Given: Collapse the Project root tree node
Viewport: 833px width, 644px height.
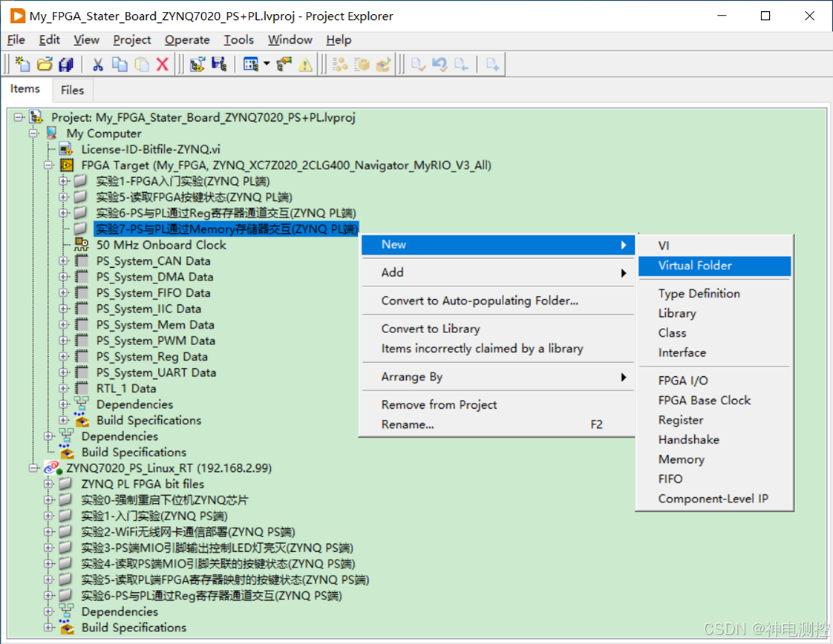Looking at the screenshot, I should coord(19,117).
